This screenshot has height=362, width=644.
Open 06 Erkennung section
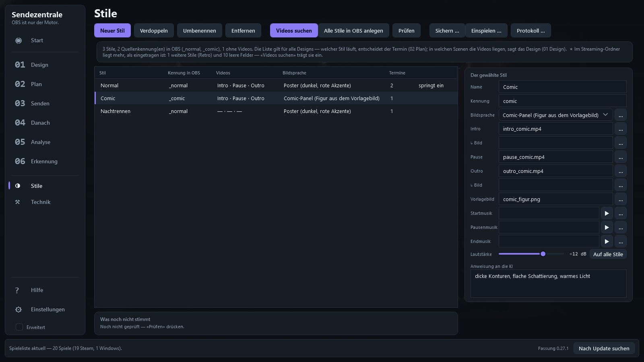pyautogui.click(x=45, y=161)
